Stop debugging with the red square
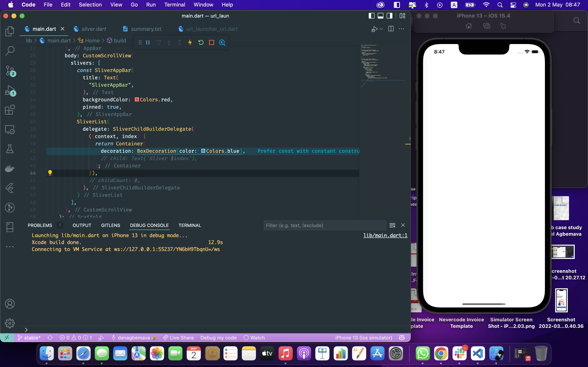Viewport: 588px width, 367px height. (x=211, y=42)
